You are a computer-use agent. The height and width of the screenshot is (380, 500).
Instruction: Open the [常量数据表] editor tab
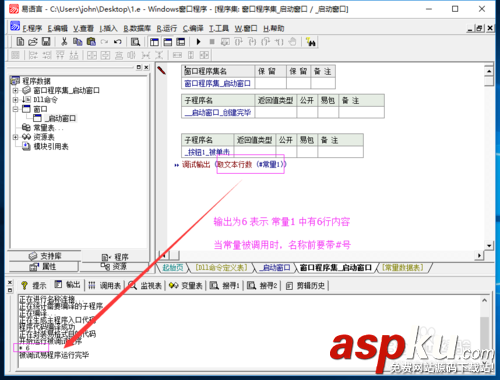403,268
